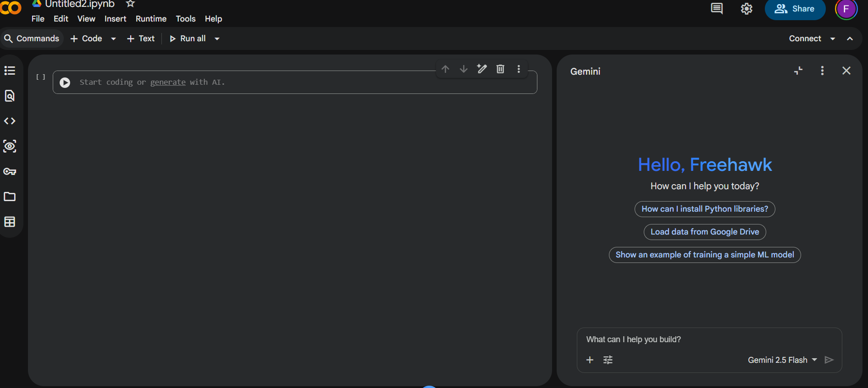The width and height of the screenshot is (868, 388).
Task: Open the Data table sidebar icon
Action: point(10,222)
